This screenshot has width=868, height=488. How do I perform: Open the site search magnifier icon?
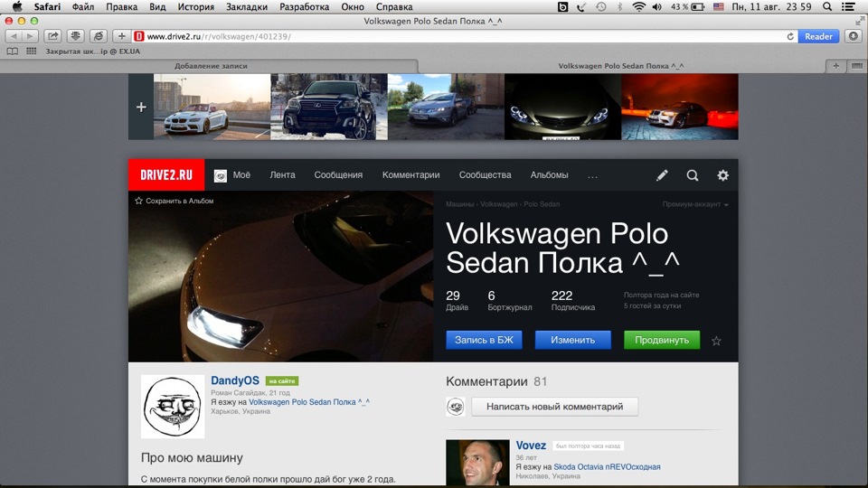pyautogui.click(x=692, y=175)
